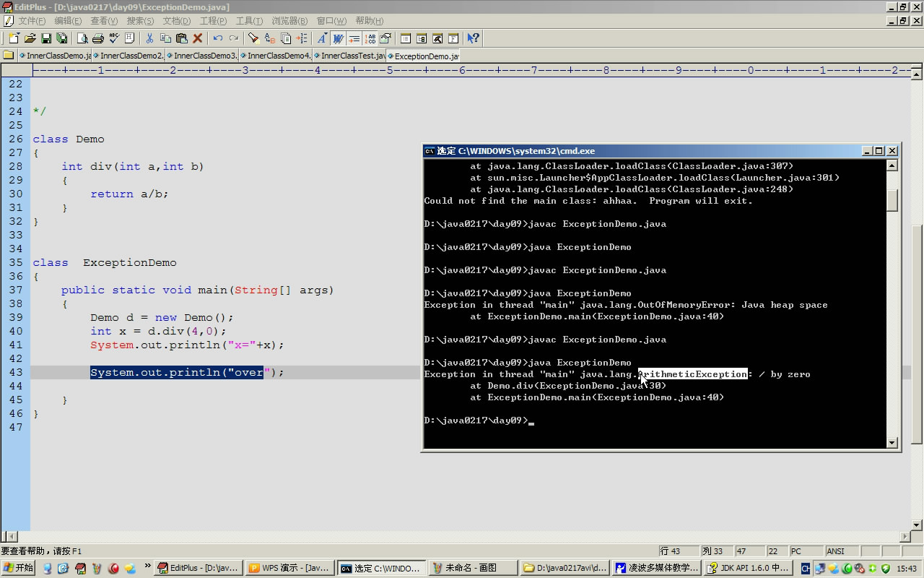Open the WPS 演示 taskbar button
Image resolution: width=924 pixels, height=578 pixels.
coord(289,568)
